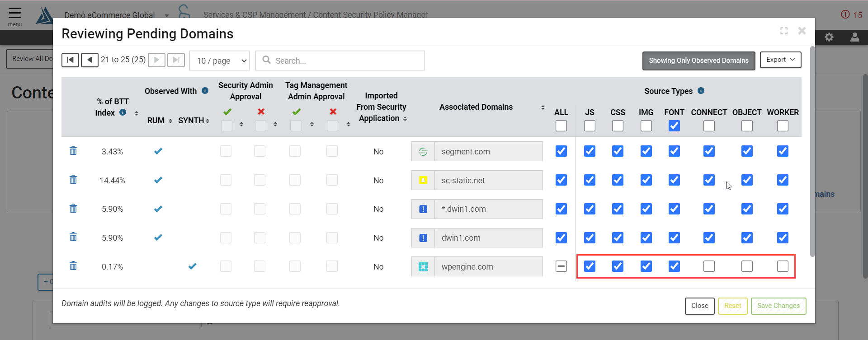
Task: Check Tag Management reject for sc-static.net
Action: click(332, 180)
